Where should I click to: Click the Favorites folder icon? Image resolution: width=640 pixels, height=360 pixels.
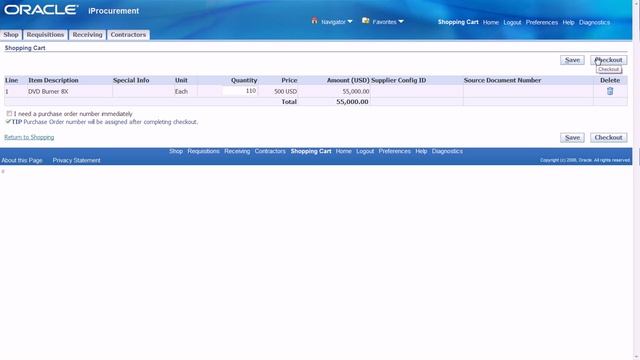coord(366,20)
